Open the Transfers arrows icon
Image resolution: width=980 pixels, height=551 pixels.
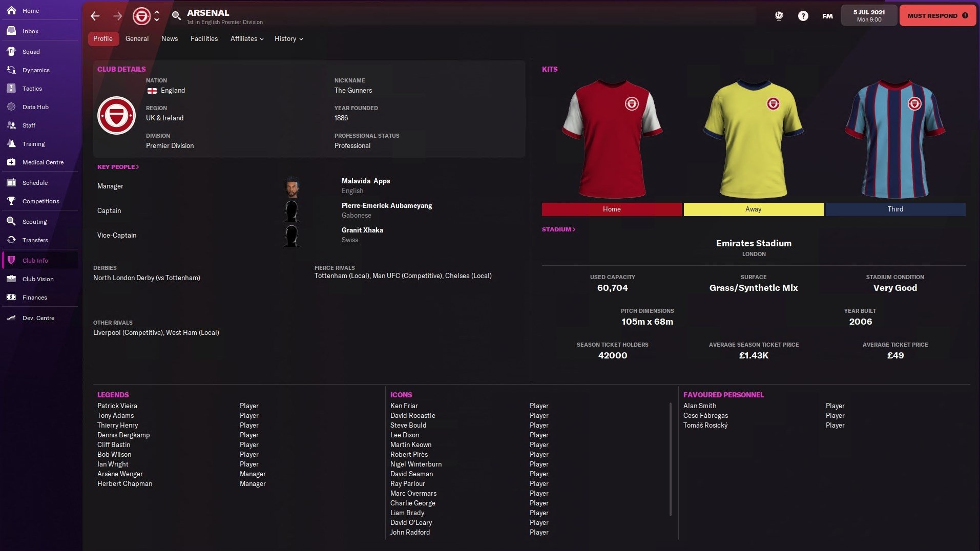point(11,240)
